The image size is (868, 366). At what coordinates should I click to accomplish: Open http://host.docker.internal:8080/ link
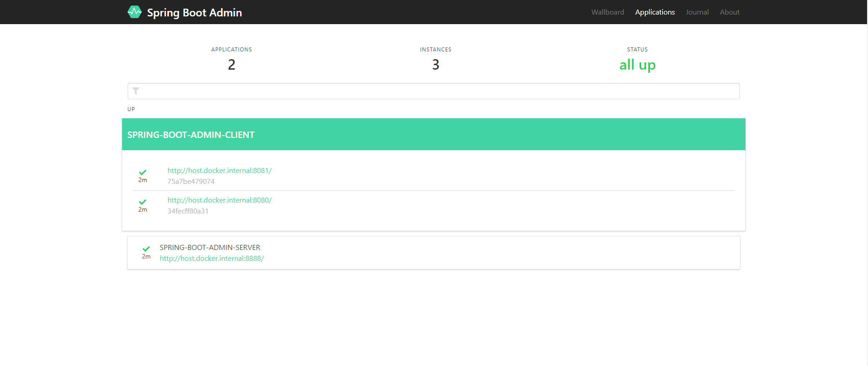219,200
